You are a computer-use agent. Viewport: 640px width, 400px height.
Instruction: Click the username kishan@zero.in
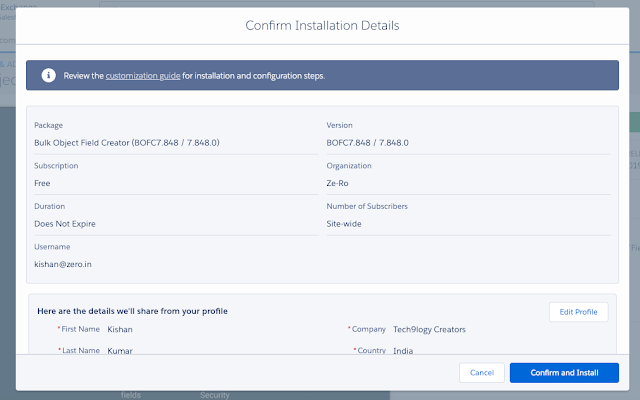[x=63, y=264]
